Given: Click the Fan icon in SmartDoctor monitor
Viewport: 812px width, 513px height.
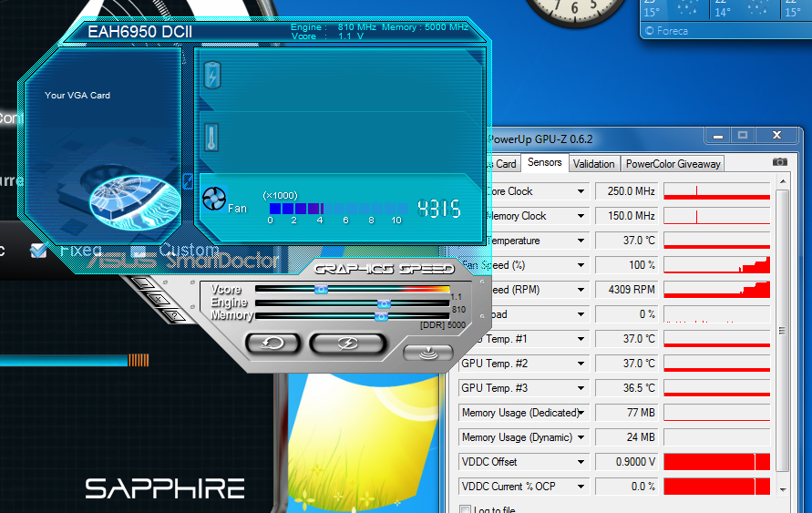Looking at the screenshot, I should 214,199.
